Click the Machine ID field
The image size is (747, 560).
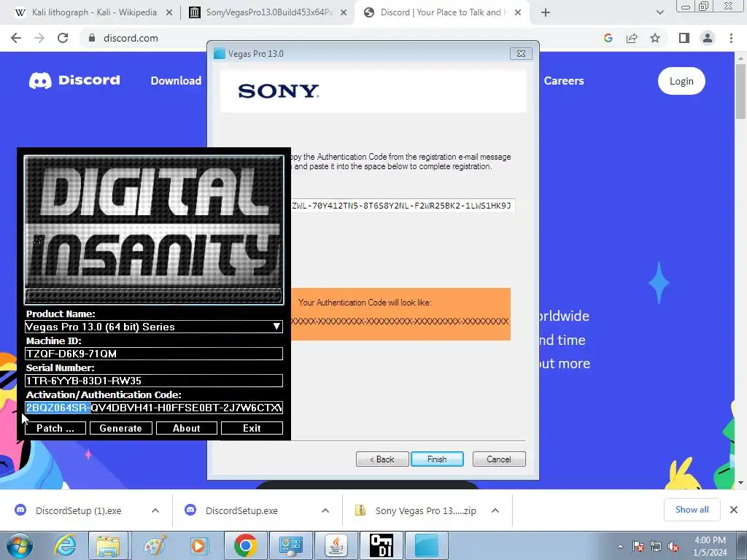153,354
